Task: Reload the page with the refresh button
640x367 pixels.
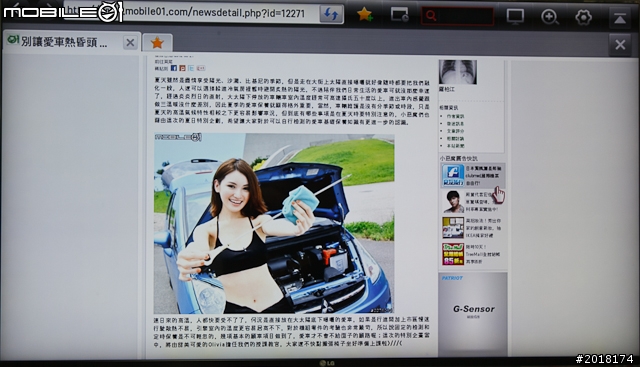Action: coord(331,15)
